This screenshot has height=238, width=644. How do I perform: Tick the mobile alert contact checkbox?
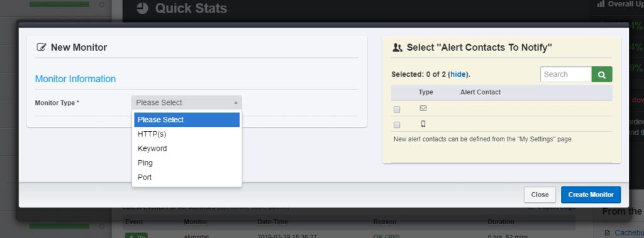click(397, 125)
